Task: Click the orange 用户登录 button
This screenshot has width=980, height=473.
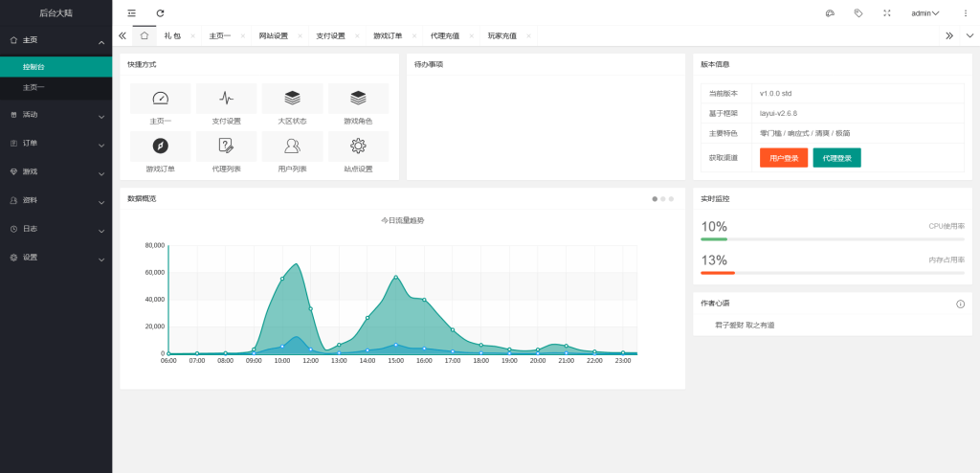Action: [x=784, y=157]
